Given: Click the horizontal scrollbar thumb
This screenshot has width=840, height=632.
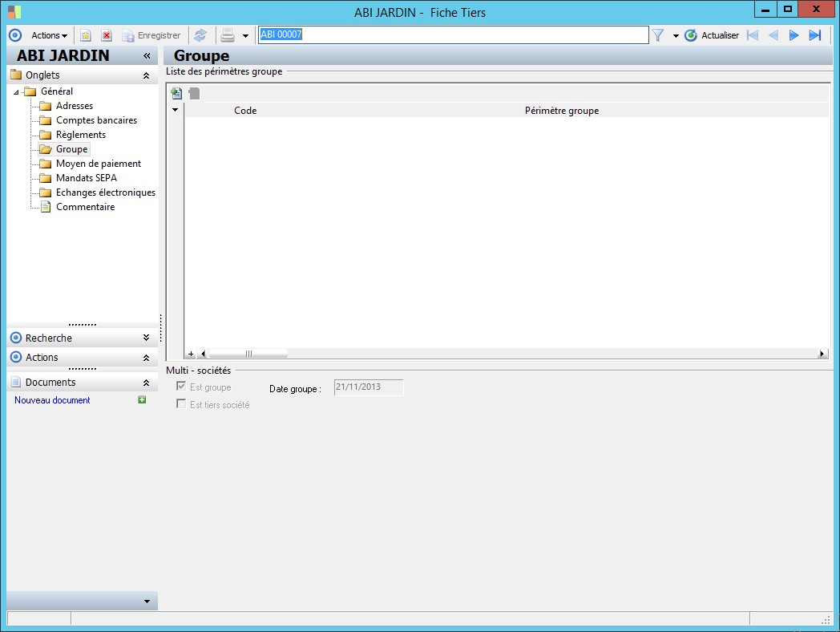Looking at the screenshot, I should click(248, 354).
